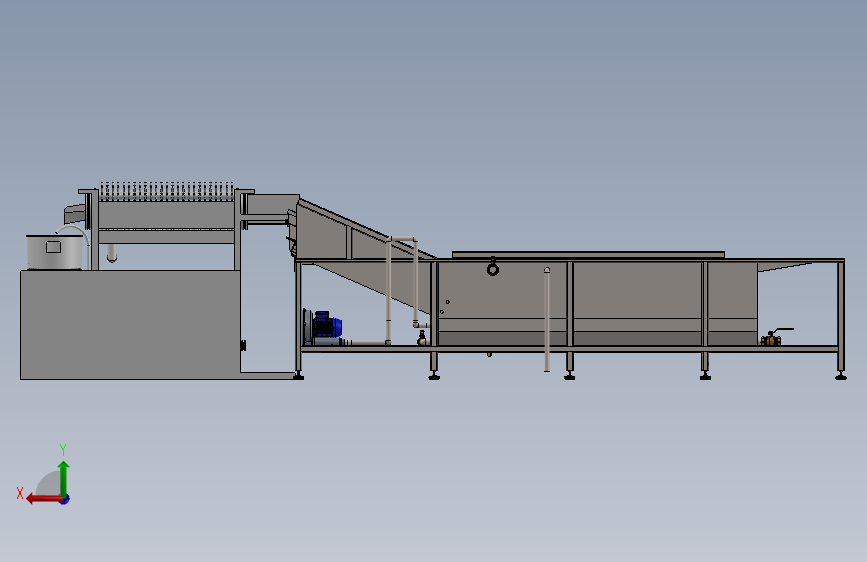The image size is (867, 562).
Task: Click the small yellow drain plug under frame
Action: click(x=489, y=354)
